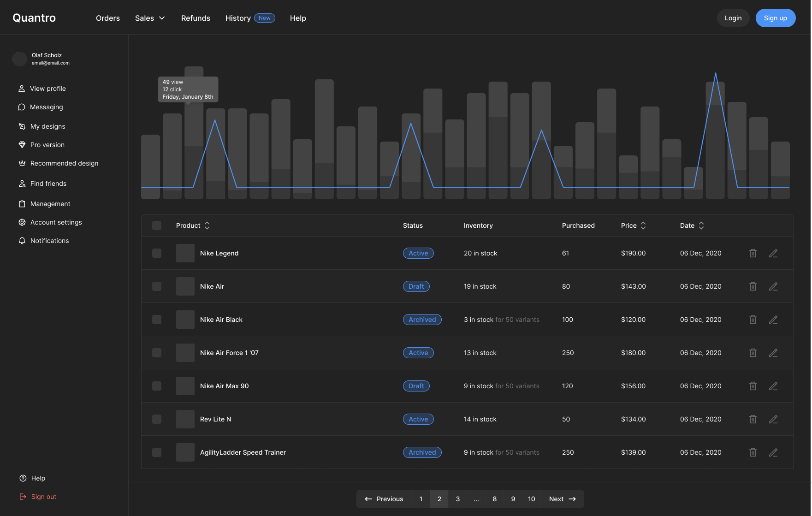This screenshot has width=812, height=516.
Task: Tick the Nike Air Force 1 '07 checkbox
Action: [157, 353]
